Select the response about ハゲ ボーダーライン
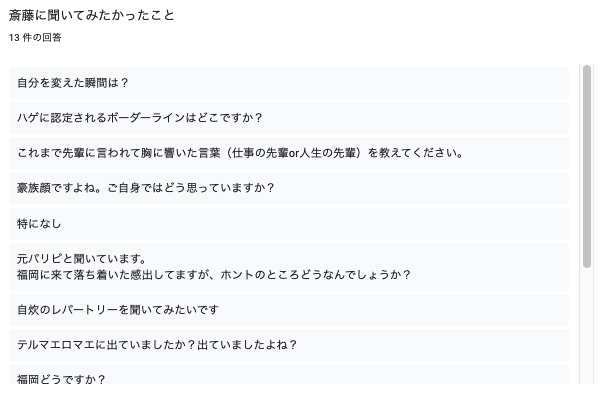This screenshot has height=397, width=600. click(x=289, y=118)
